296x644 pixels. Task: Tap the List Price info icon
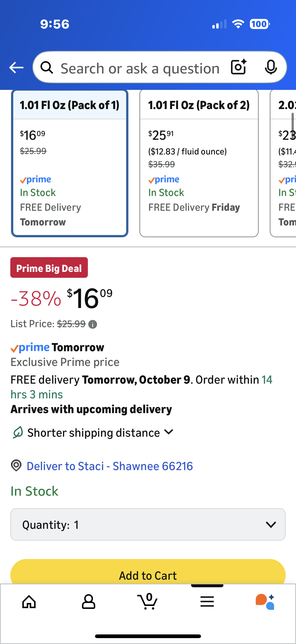[x=93, y=324]
